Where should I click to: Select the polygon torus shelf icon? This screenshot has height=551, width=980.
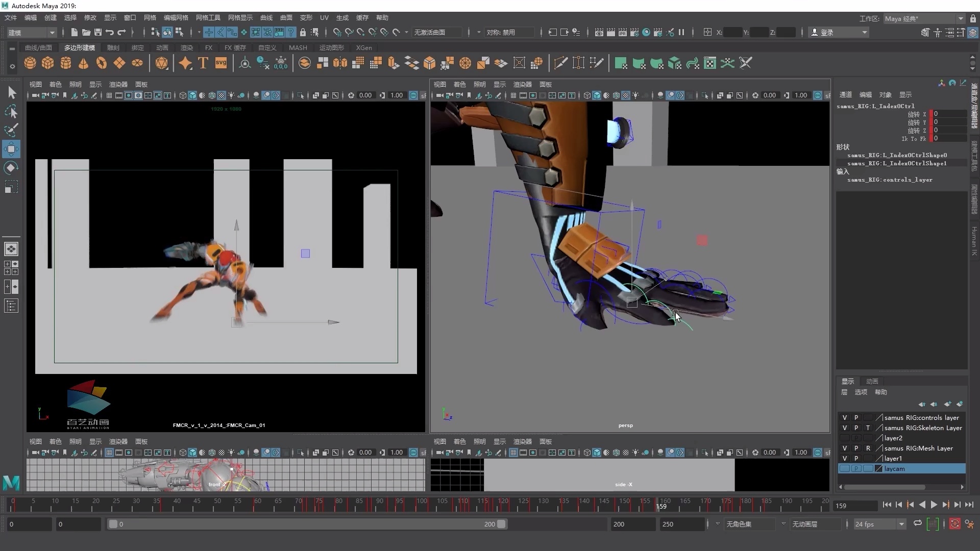101,63
